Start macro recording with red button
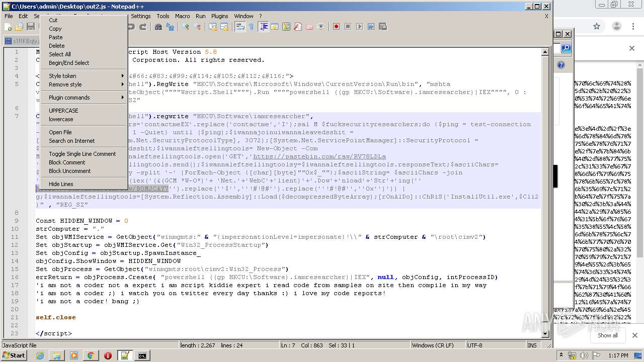Viewport: 644px width, 362px height. [336, 27]
